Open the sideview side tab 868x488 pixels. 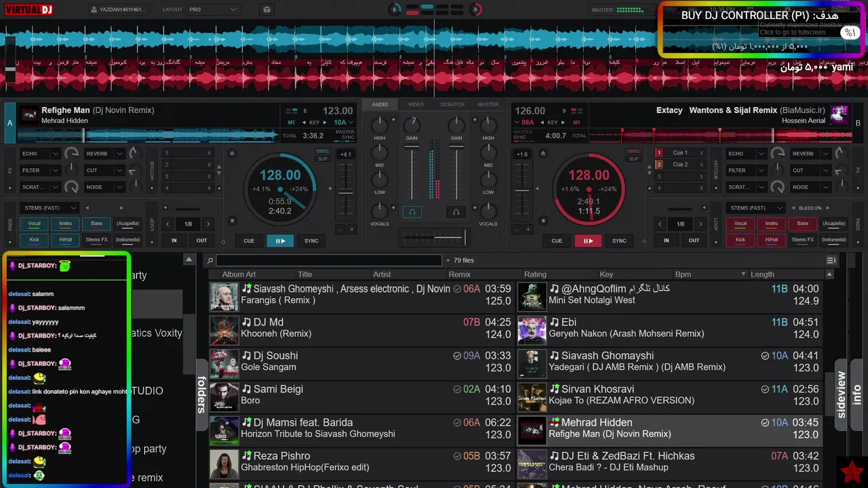point(842,394)
